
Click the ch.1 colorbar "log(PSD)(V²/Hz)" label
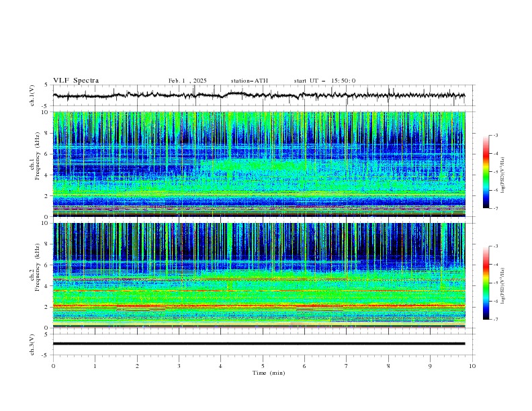[502, 175]
